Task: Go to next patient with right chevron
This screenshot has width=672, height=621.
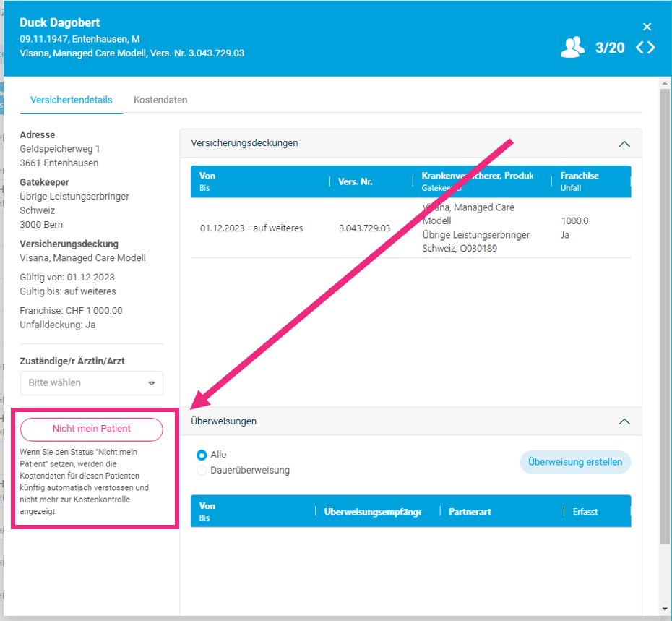Action: 651,47
